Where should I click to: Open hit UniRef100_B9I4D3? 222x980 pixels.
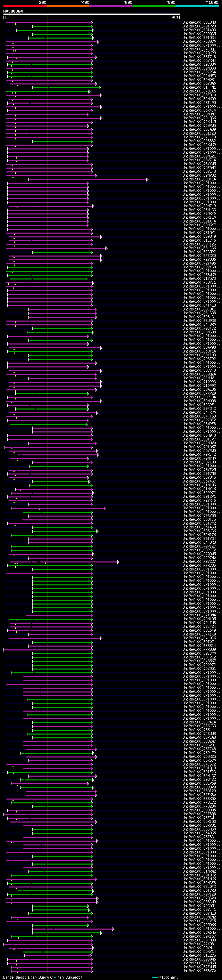tap(199, 30)
